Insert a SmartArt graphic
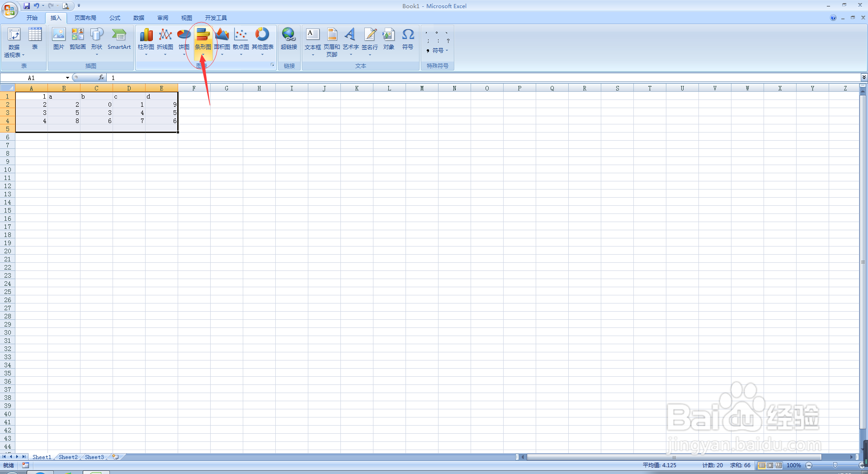 tap(119, 39)
